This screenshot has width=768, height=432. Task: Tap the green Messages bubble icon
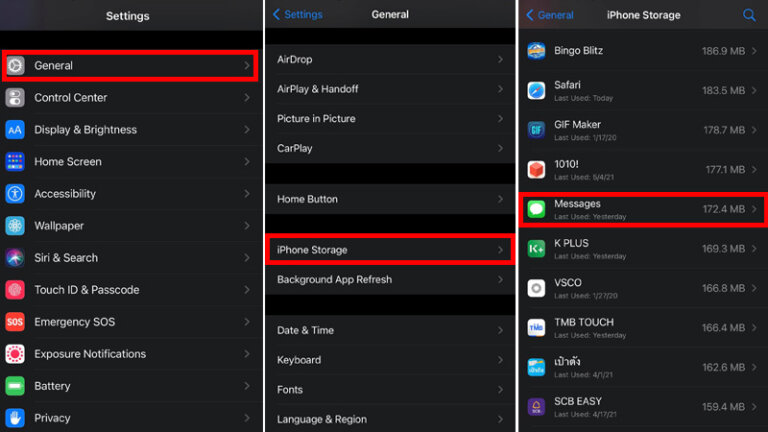536,209
